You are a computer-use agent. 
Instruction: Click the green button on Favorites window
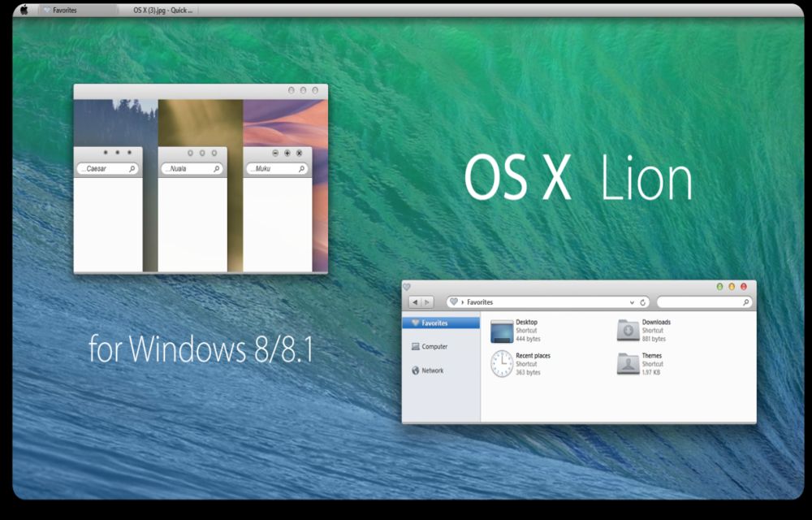[x=719, y=287]
